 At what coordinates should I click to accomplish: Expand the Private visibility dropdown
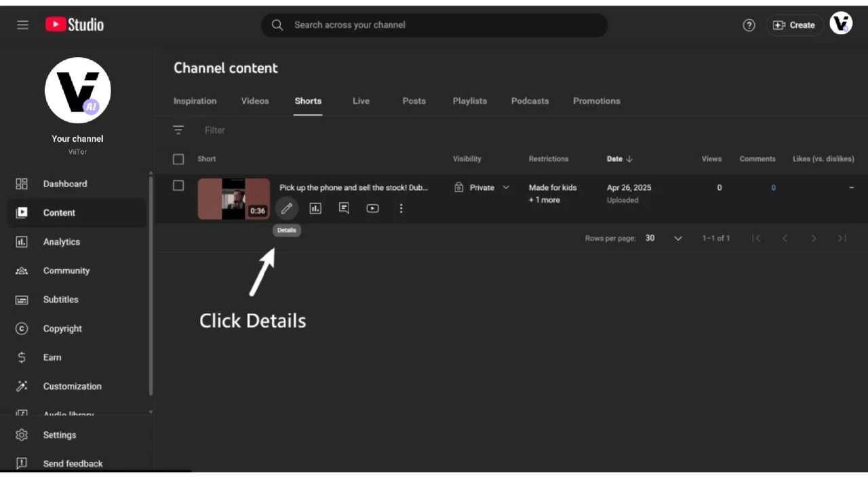505,188
